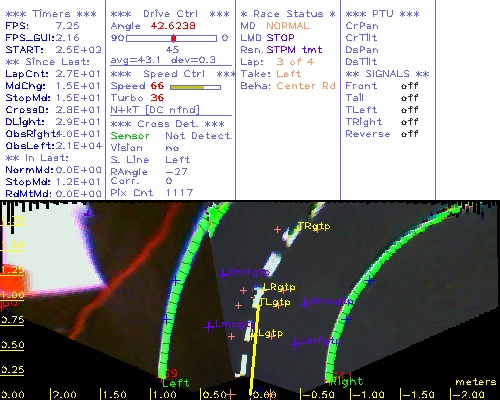Click the TLeft signal off state
This screenshot has width=500, height=400.
(x=410, y=110)
